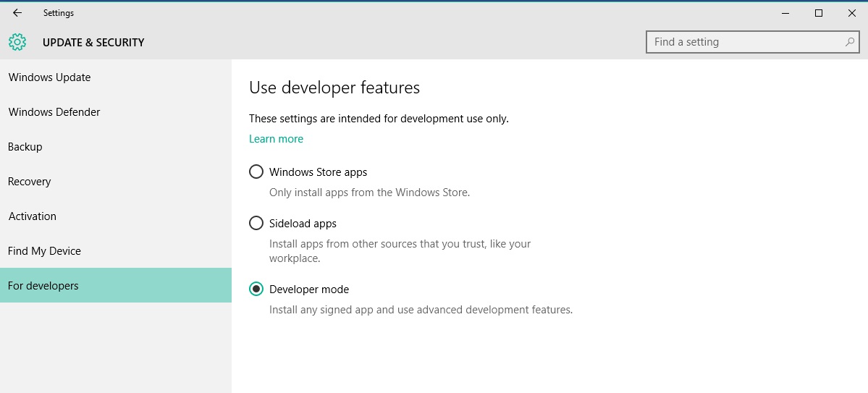Open Find My Device page

tap(116, 251)
